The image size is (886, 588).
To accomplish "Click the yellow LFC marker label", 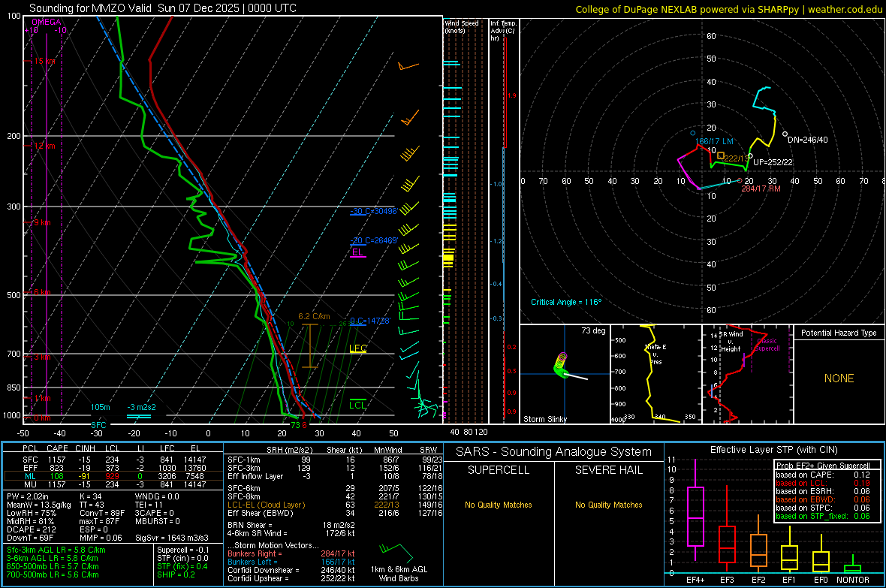I will (358, 348).
